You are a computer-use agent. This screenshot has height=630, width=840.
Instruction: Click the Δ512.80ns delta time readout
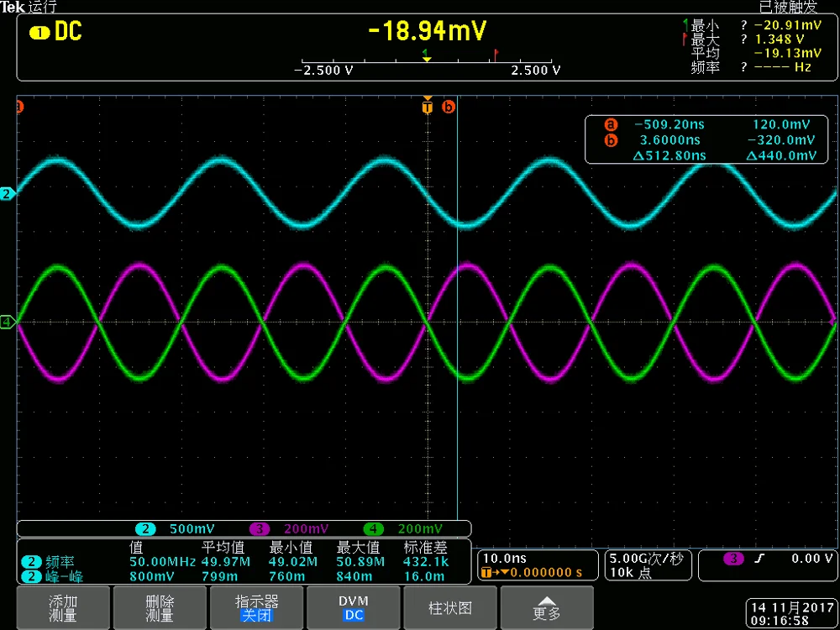pyautogui.click(x=669, y=156)
